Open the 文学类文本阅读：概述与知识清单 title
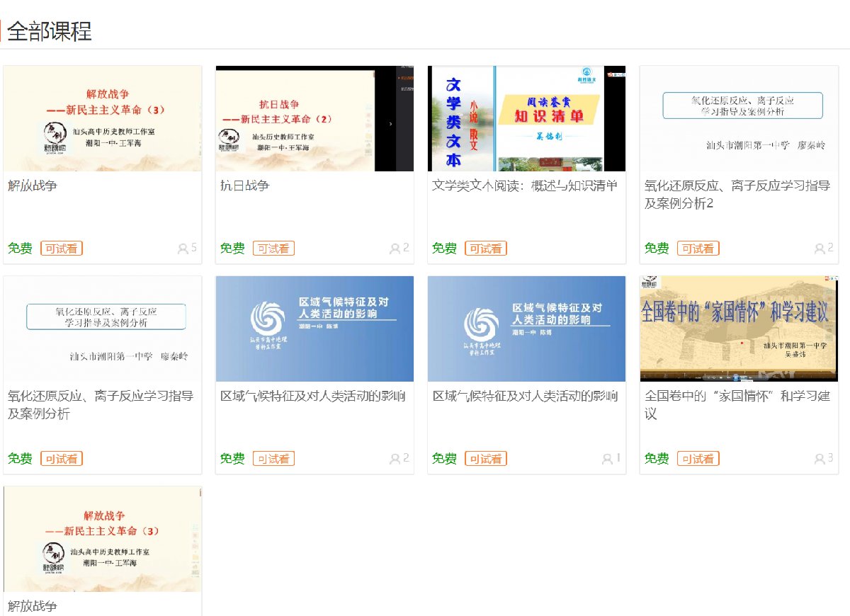This screenshot has width=850, height=616. [x=525, y=186]
